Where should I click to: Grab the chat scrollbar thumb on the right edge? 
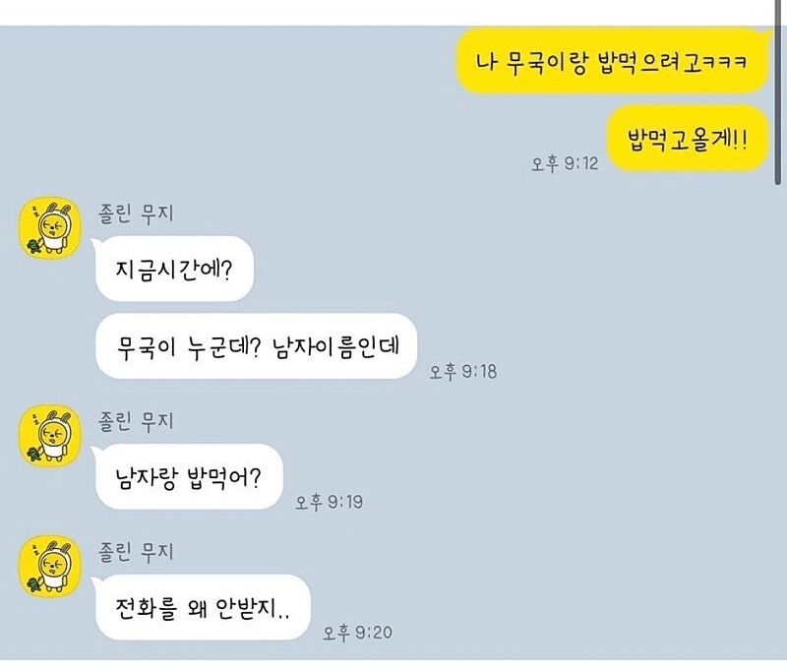click(778, 92)
